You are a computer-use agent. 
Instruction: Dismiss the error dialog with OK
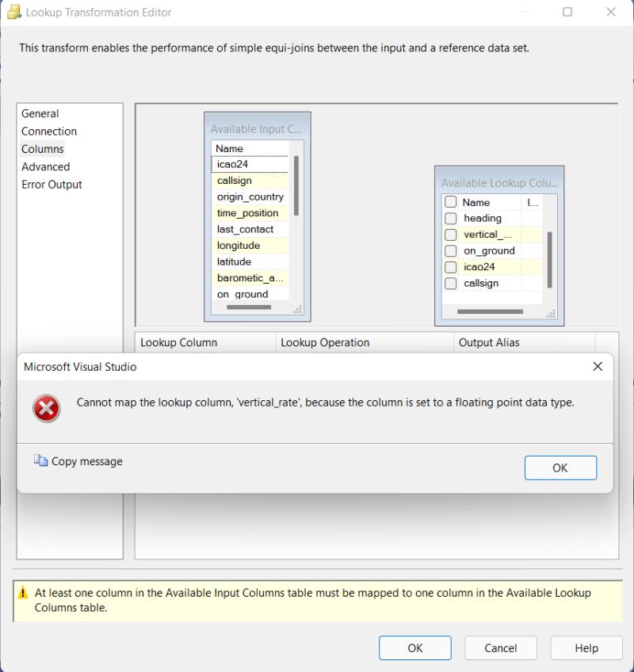(x=560, y=468)
